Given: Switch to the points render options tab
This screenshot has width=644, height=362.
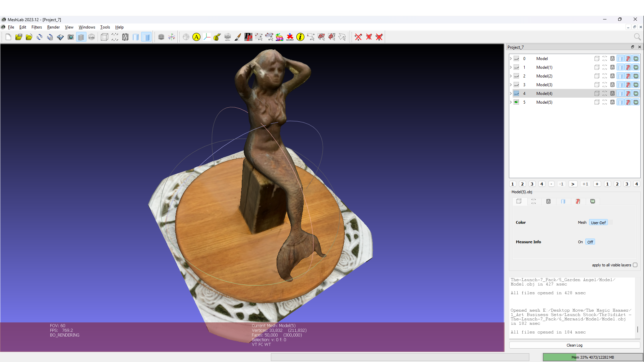Looking at the screenshot, I should pos(534,201).
